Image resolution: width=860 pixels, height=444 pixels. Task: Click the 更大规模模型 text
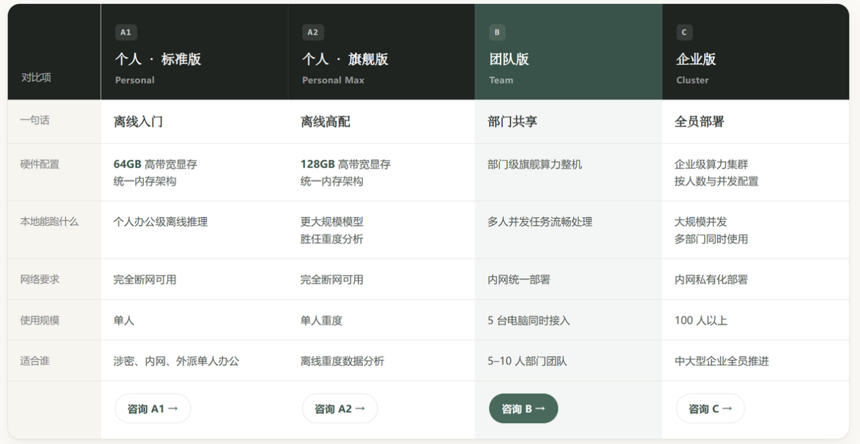tap(332, 222)
